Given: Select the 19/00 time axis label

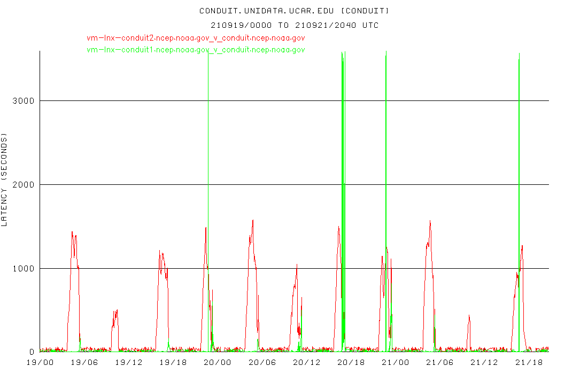Looking at the screenshot, I should pos(40,362).
